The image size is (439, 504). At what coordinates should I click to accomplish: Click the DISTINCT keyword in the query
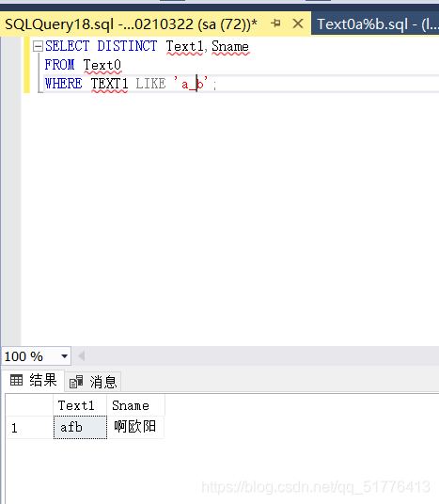click(x=127, y=46)
